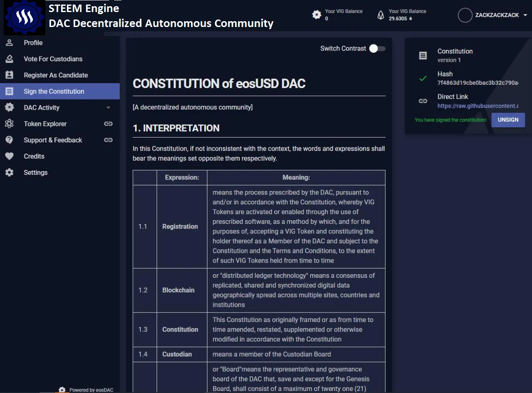
Task: Click row number 1.2 in the table
Action: 143,290
